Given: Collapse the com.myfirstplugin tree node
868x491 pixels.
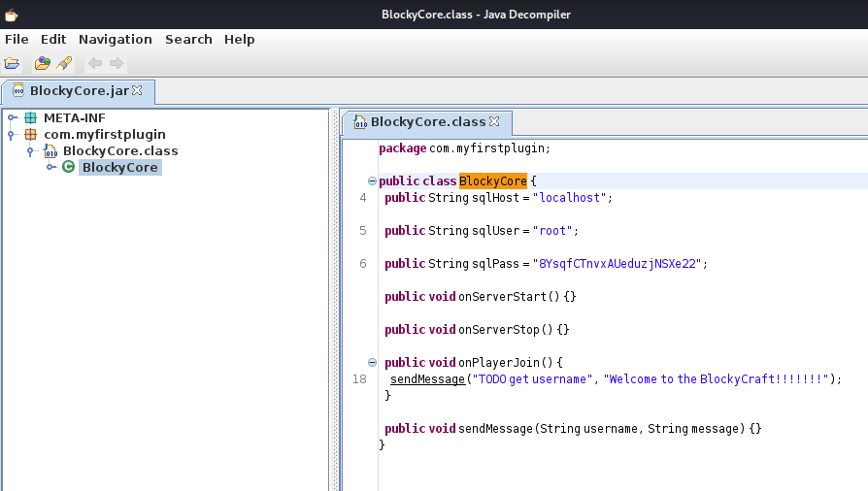Looking at the screenshot, I should (11, 135).
